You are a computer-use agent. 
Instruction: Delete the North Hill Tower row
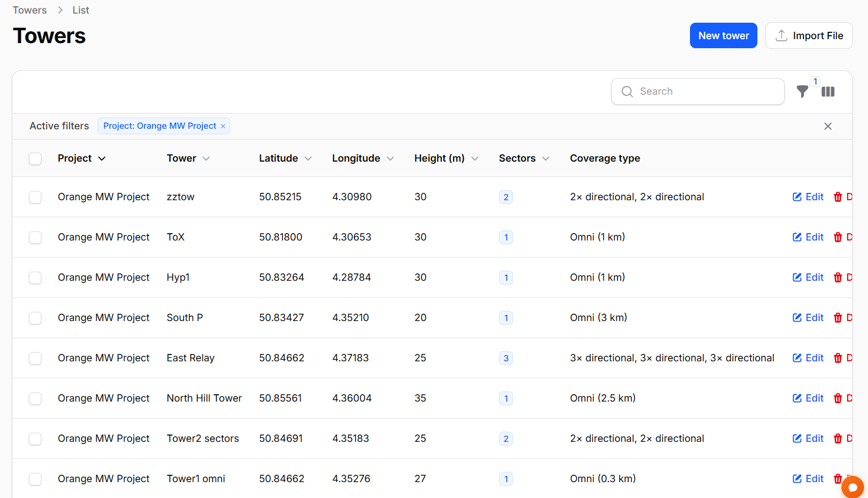842,398
